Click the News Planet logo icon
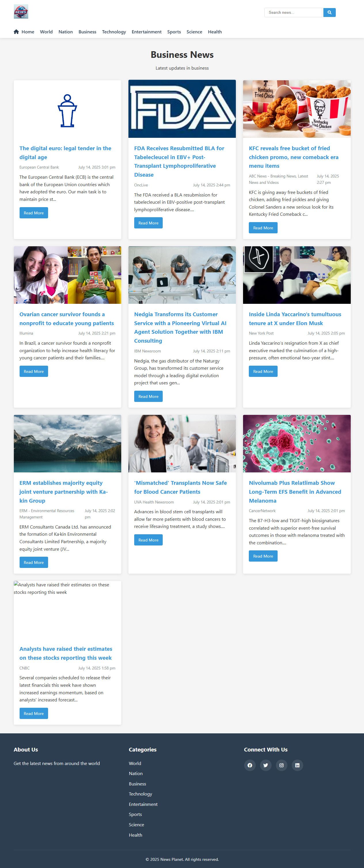This screenshot has height=868, width=364. (21, 12)
